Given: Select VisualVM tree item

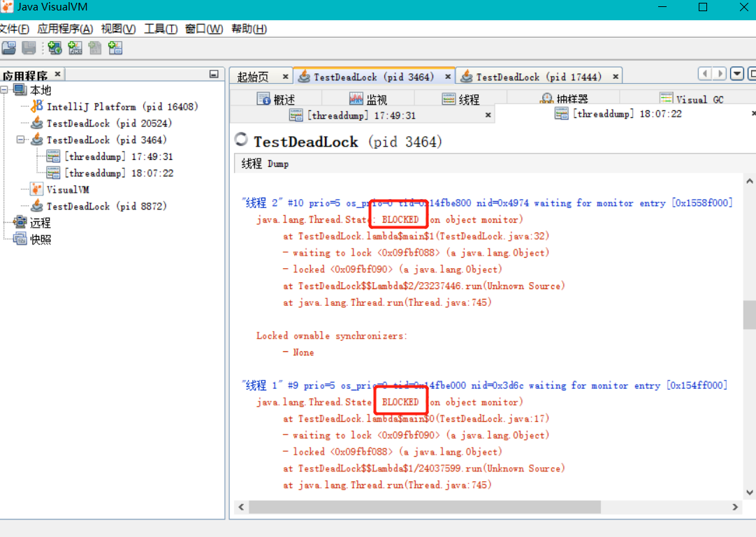Looking at the screenshot, I should tap(68, 189).
